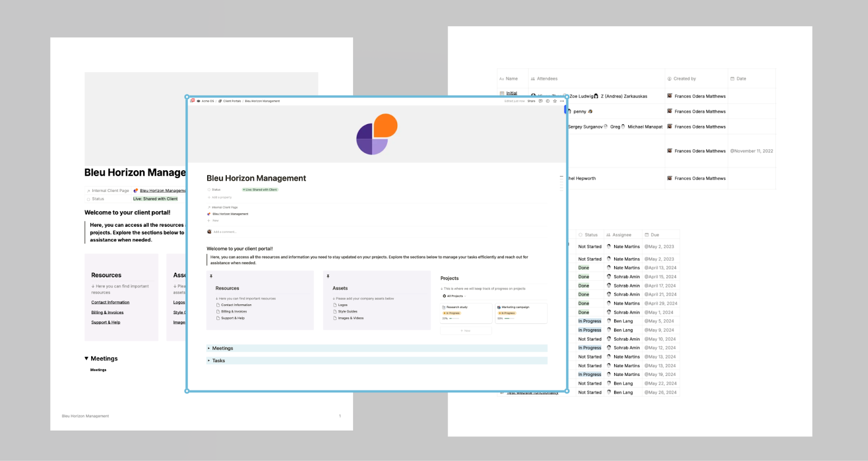Open the Billing & Invoices page in front window
The image size is (868, 461).
pyautogui.click(x=234, y=311)
